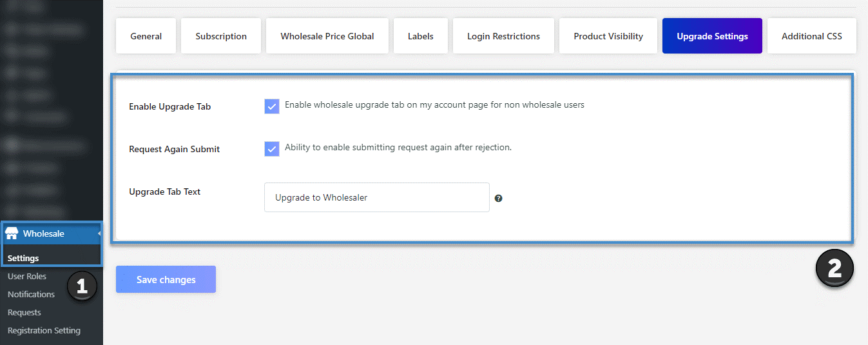This screenshot has height=345, width=868.
Task: Switch to the Subscription tab
Action: (221, 36)
